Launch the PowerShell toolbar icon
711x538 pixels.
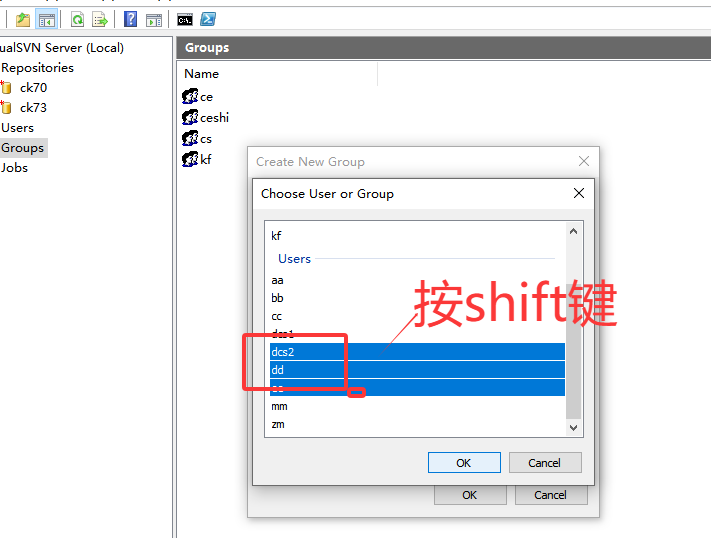tap(208, 20)
